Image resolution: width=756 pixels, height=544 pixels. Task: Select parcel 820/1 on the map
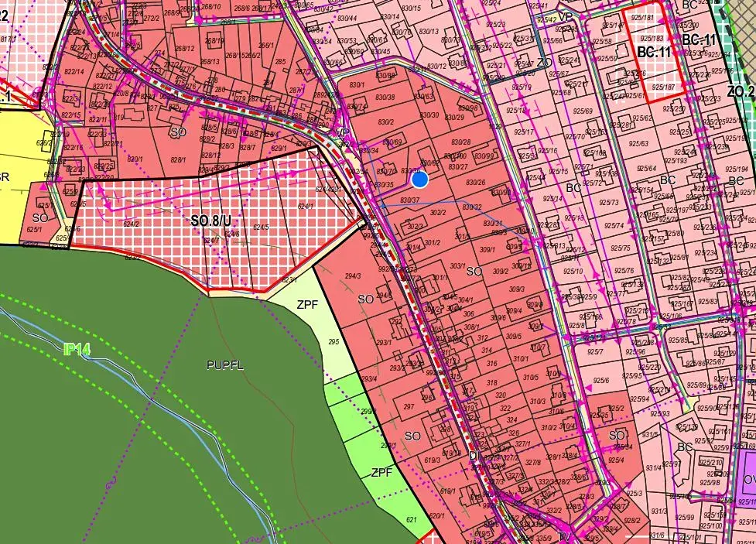pos(135,159)
